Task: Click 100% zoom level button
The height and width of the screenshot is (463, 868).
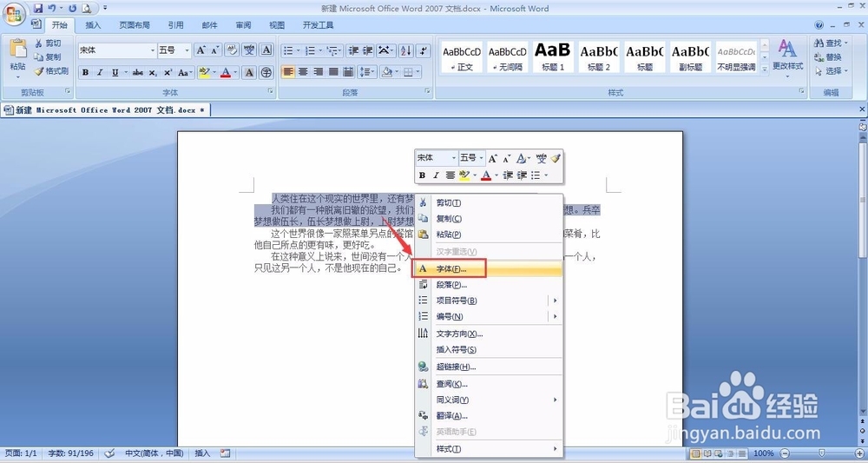Action: (x=763, y=453)
